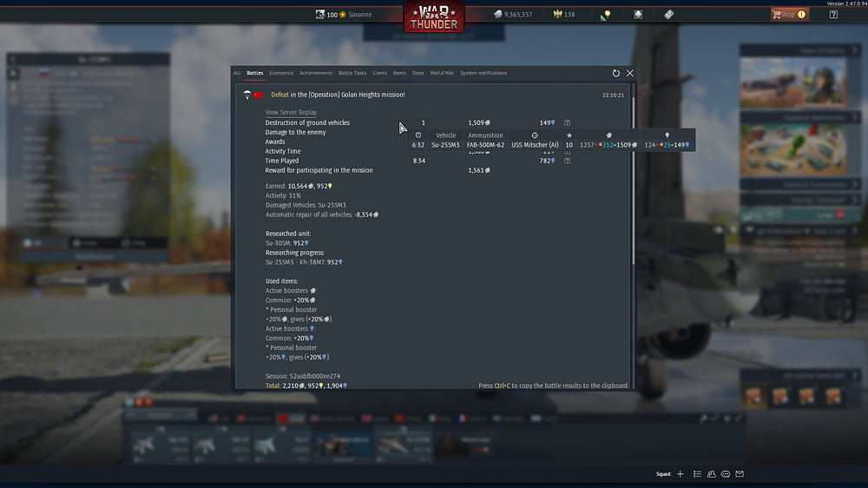The width and height of the screenshot is (868, 488).
Task: Open help icon for Destruction of ground vehicles
Action: click(x=568, y=123)
